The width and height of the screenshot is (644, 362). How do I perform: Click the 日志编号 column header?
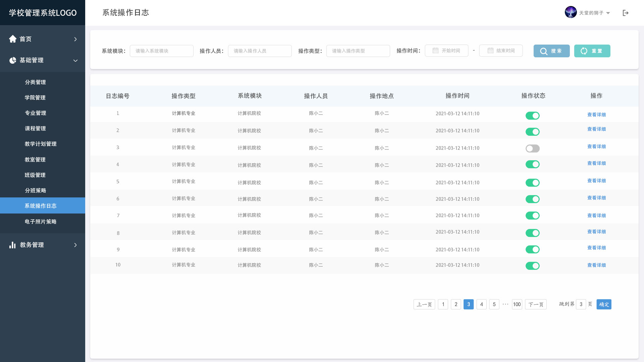click(x=117, y=96)
